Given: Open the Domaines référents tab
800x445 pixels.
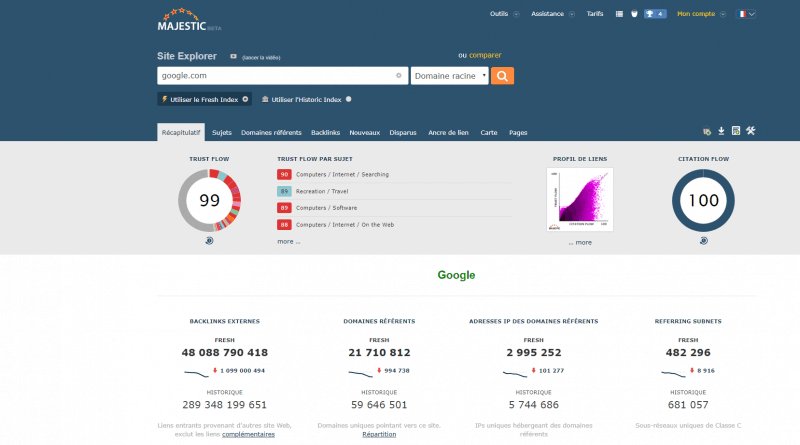Looking at the screenshot, I should click(x=271, y=132).
